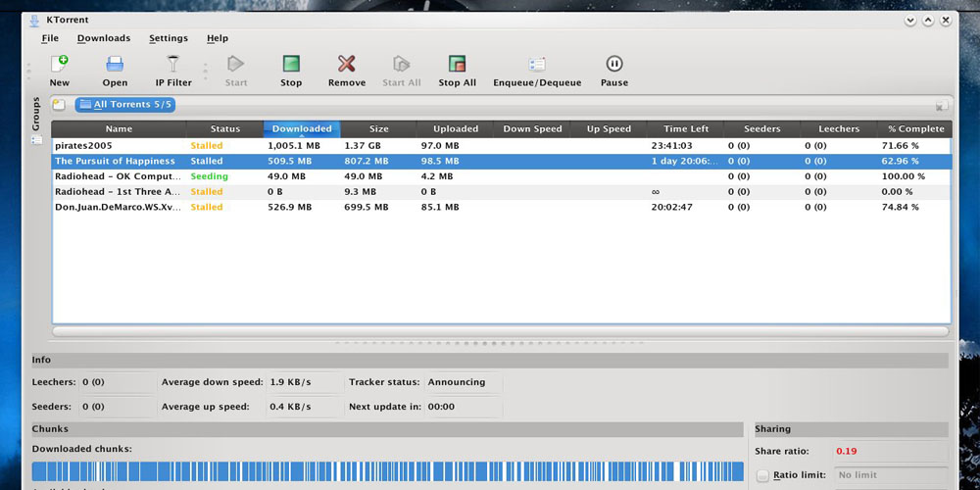Click the Downloaded chunks bar
The height and width of the screenshot is (490, 980).
coord(387,471)
